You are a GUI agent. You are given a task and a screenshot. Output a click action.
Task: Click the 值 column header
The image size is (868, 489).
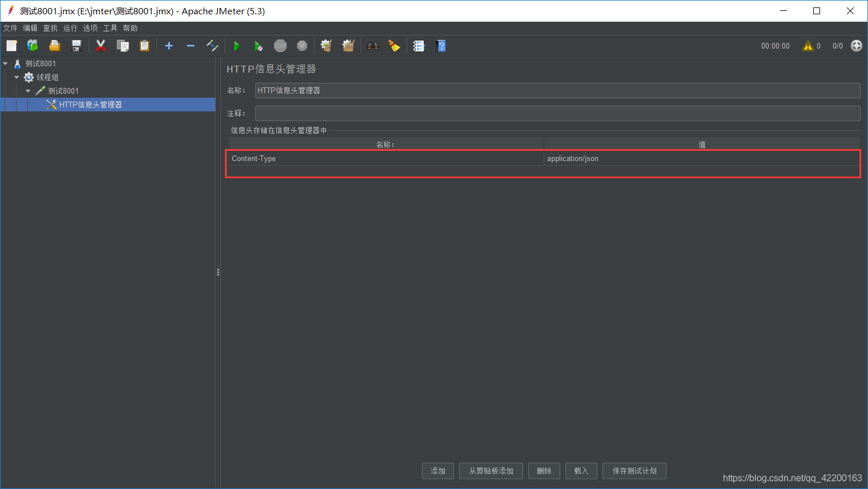point(702,145)
